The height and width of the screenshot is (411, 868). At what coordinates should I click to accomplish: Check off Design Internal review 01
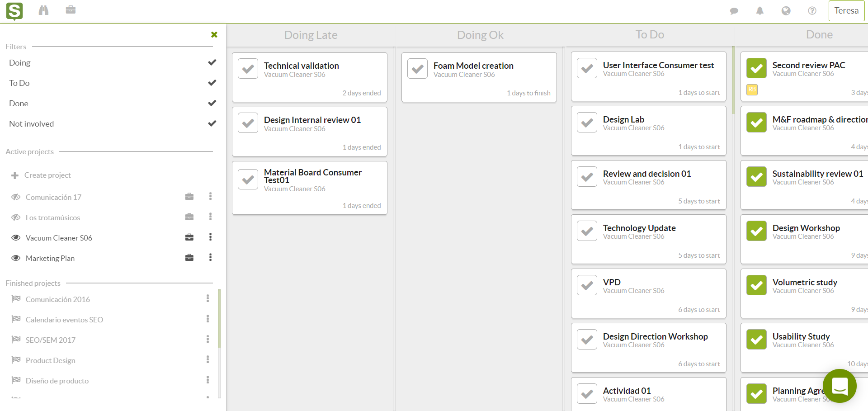[x=248, y=123]
